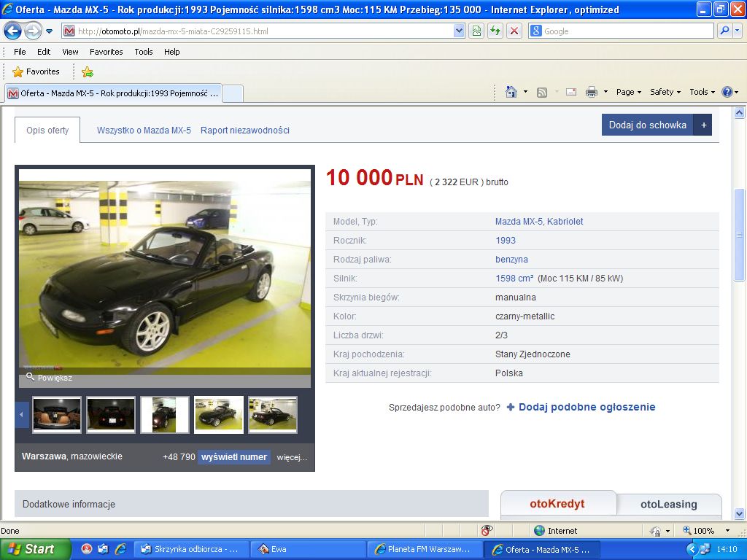The width and height of the screenshot is (747, 560).
Task: Click the Refresh page icon
Action: tap(495, 31)
